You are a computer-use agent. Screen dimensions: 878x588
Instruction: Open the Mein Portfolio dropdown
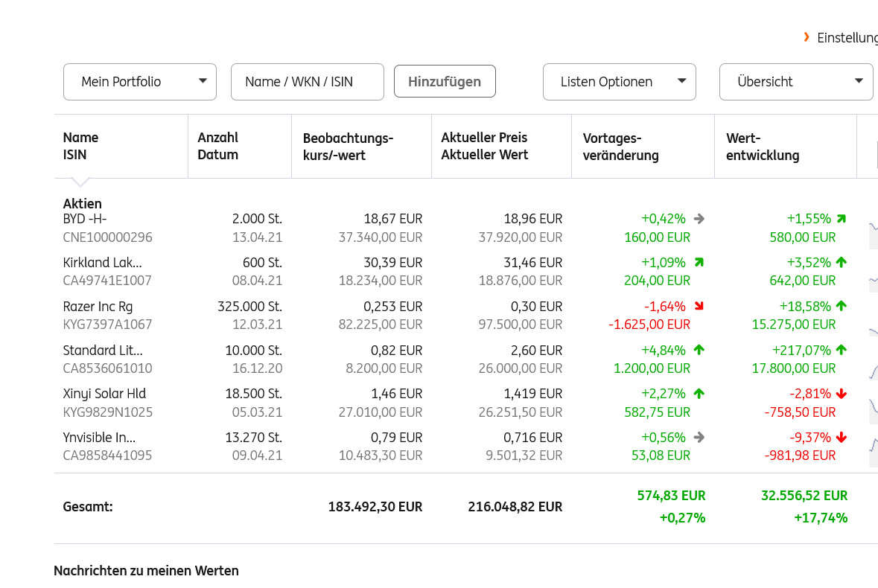140,82
